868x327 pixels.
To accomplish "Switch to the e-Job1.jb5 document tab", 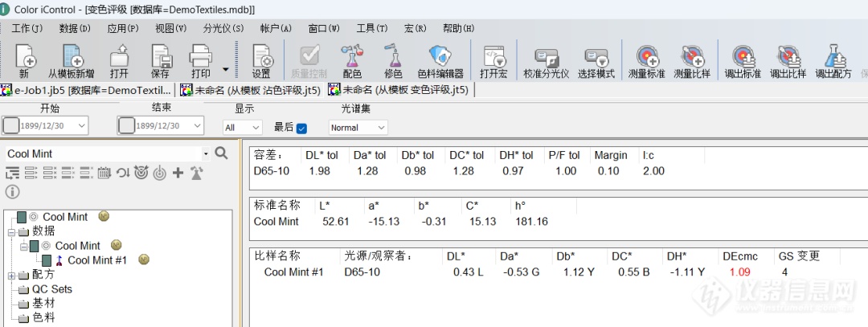I will (87, 90).
